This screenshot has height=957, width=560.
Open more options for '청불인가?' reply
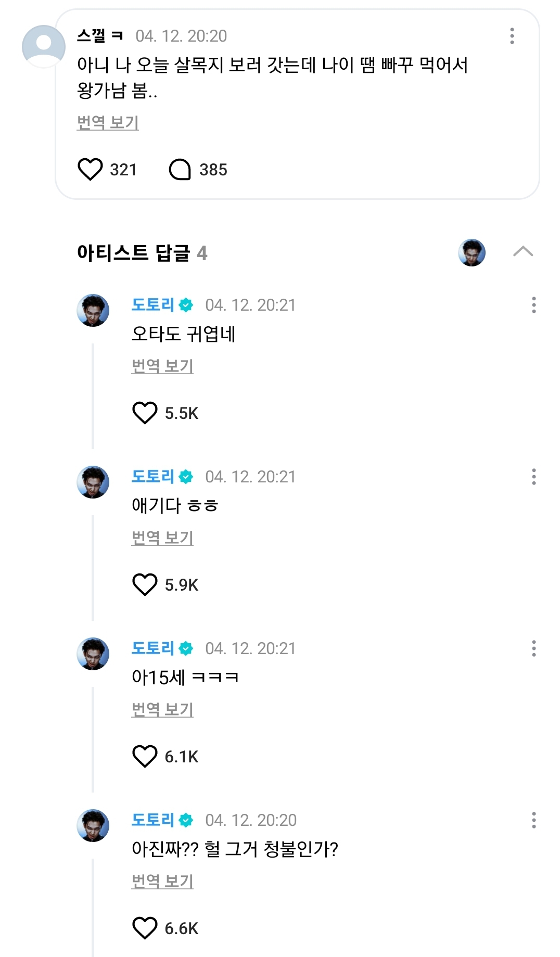click(x=533, y=820)
